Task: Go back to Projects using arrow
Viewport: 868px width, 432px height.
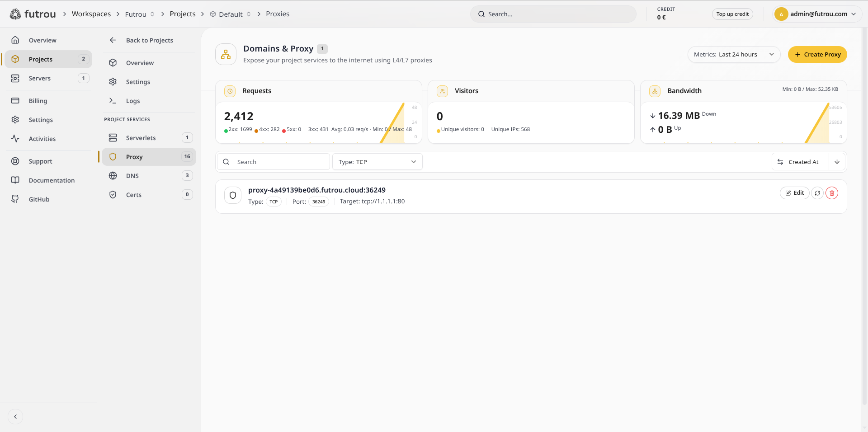Action: point(149,40)
